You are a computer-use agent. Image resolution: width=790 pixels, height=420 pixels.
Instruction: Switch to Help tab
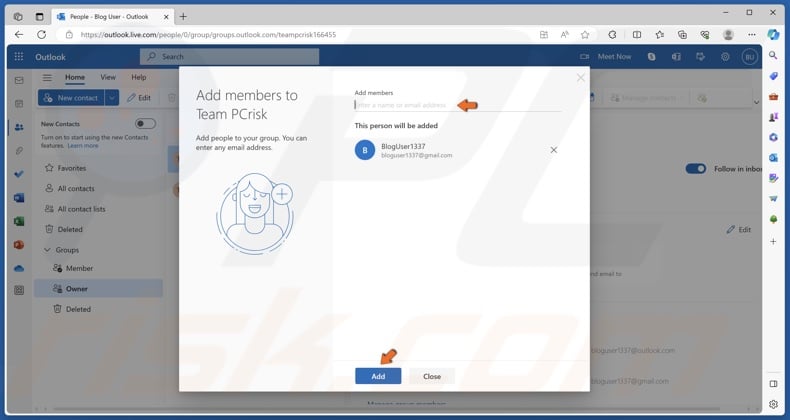point(139,78)
